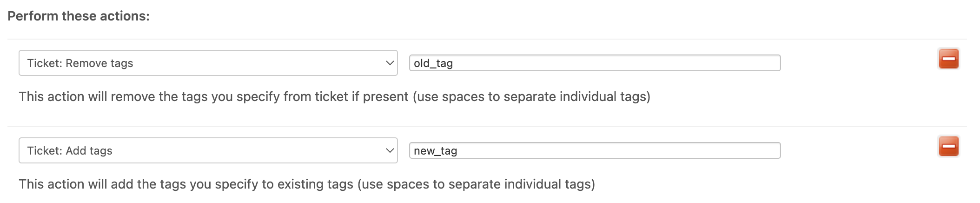Click the add-tags help description text
Image resolution: width=980 pixels, height=203 pixels.
point(307,184)
